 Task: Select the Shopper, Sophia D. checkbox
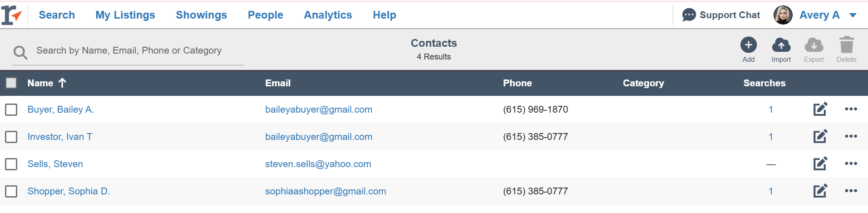[x=11, y=191]
